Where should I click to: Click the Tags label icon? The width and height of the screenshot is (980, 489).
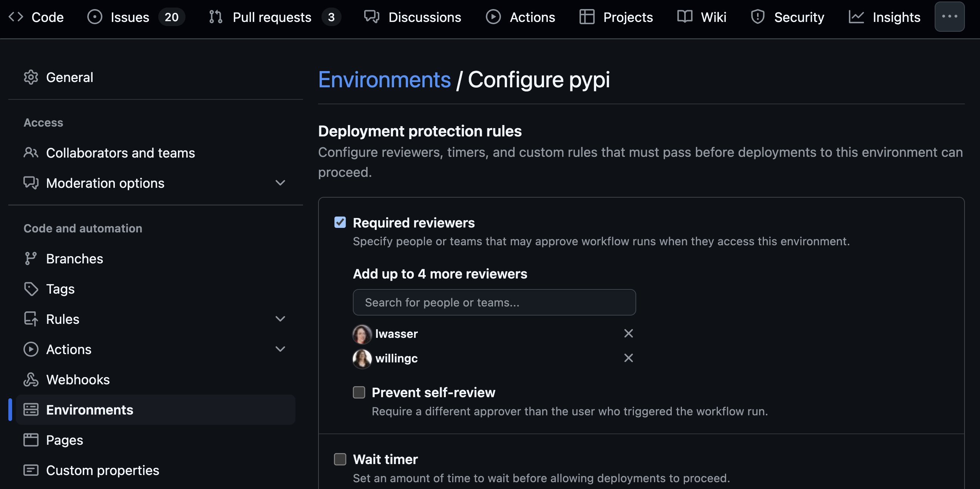[31, 289]
